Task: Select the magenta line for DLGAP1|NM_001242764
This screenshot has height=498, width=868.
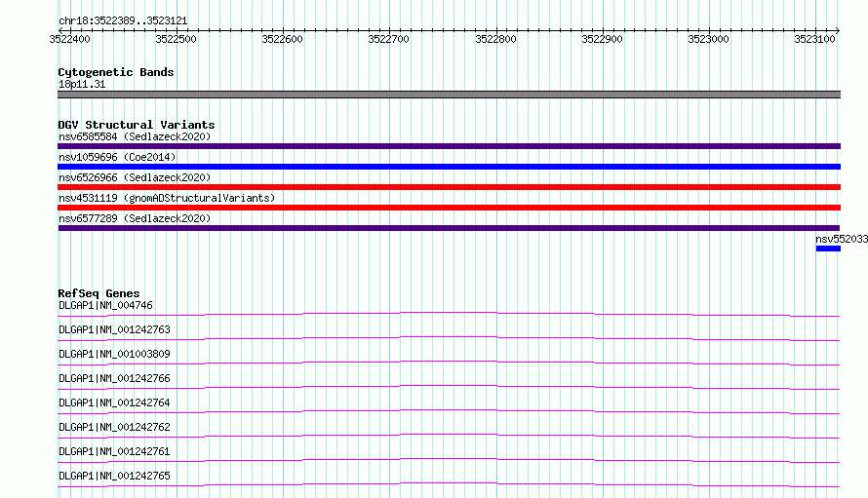Action: (x=449, y=411)
